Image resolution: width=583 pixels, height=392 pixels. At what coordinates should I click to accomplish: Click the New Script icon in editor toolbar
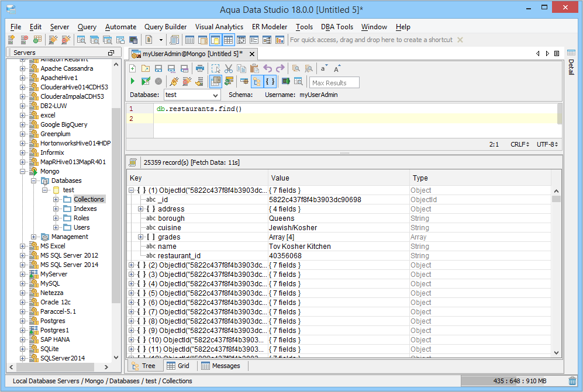coord(133,68)
